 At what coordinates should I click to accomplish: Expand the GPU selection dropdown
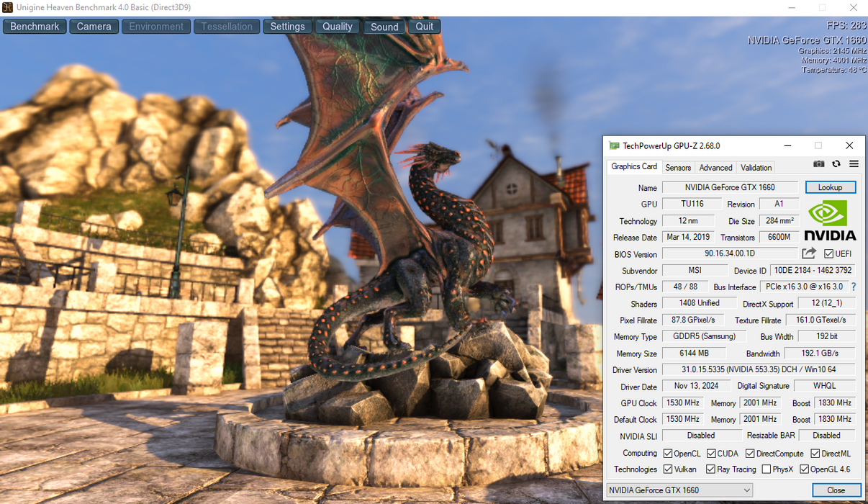[746, 490]
